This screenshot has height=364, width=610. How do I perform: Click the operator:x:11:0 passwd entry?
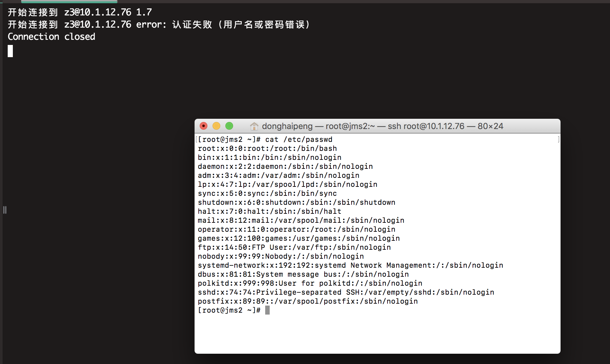297,229
